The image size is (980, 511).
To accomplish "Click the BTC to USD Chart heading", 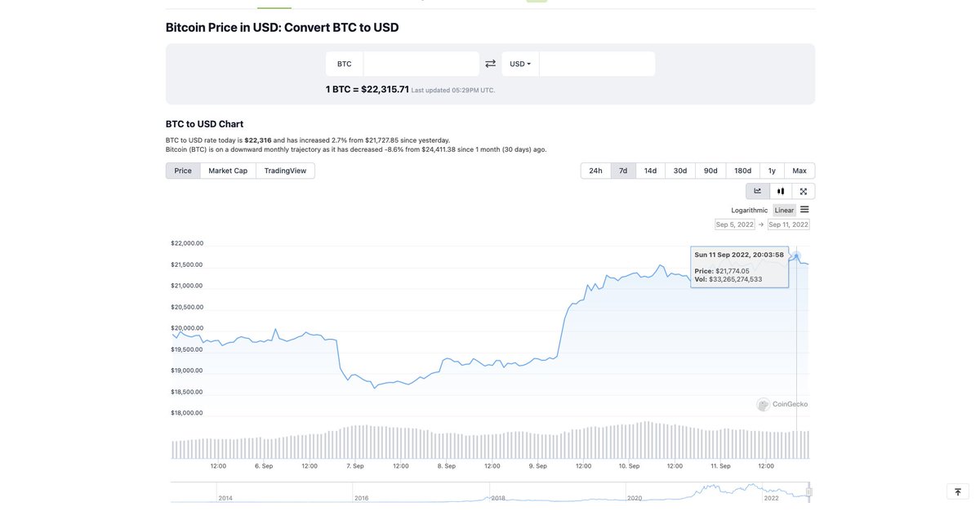I will click(204, 124).
